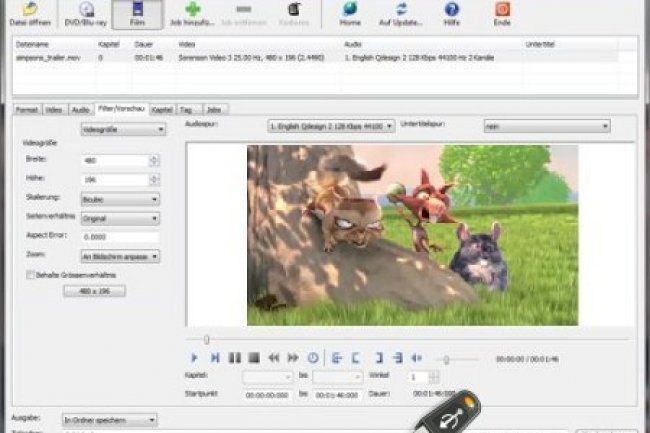
Task: Open the Home globe icon
Action: click(350, 14)
